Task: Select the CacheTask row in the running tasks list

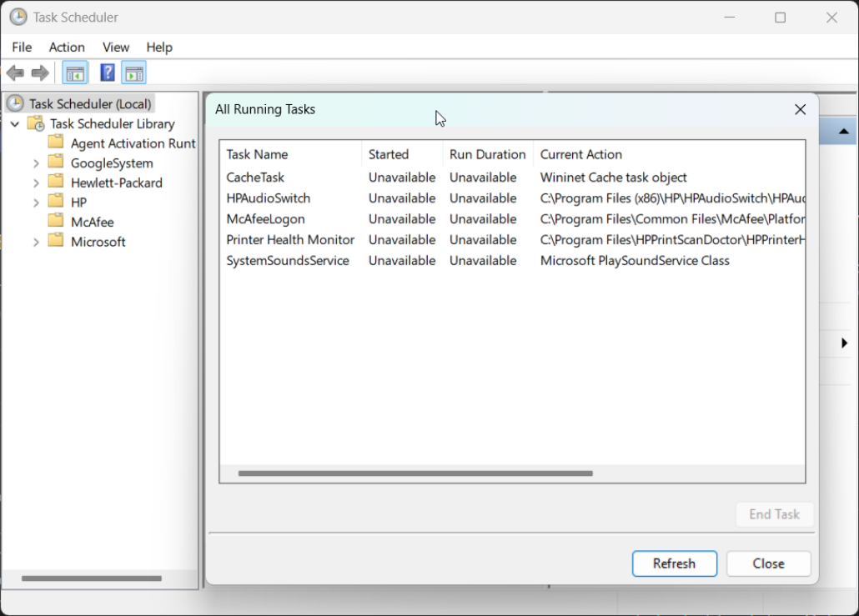Action: (254, 177)
